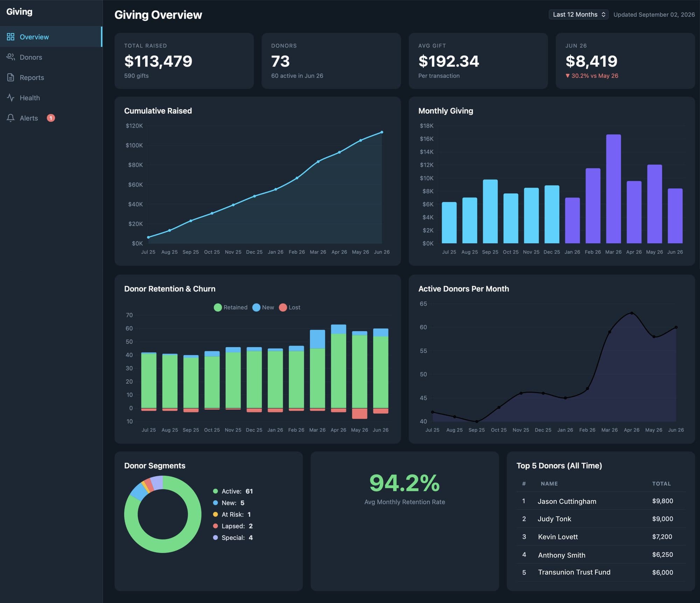Select the Kevin Lovett donor row
Image resolution: width=700 pixels, height=603 pixels.
[x=601, y=537]
